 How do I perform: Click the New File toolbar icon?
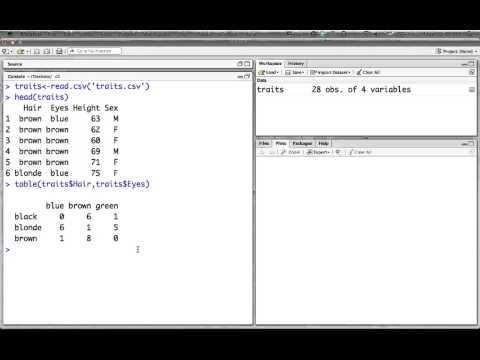[6, 51]
